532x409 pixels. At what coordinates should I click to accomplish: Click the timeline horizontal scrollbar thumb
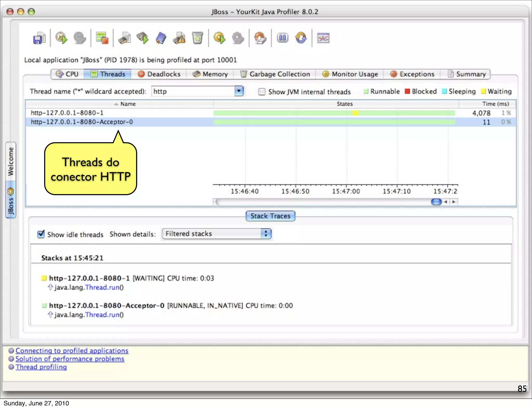[x=436, y=202]
